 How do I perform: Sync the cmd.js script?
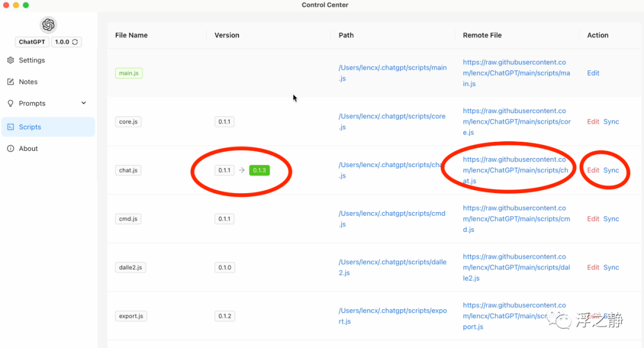[x=611, y=219]
